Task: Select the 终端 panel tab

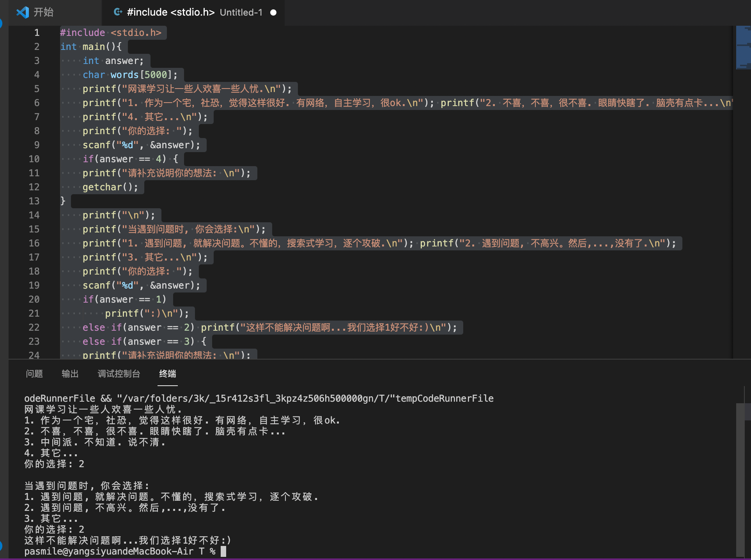Action: (x=168, y=374)
